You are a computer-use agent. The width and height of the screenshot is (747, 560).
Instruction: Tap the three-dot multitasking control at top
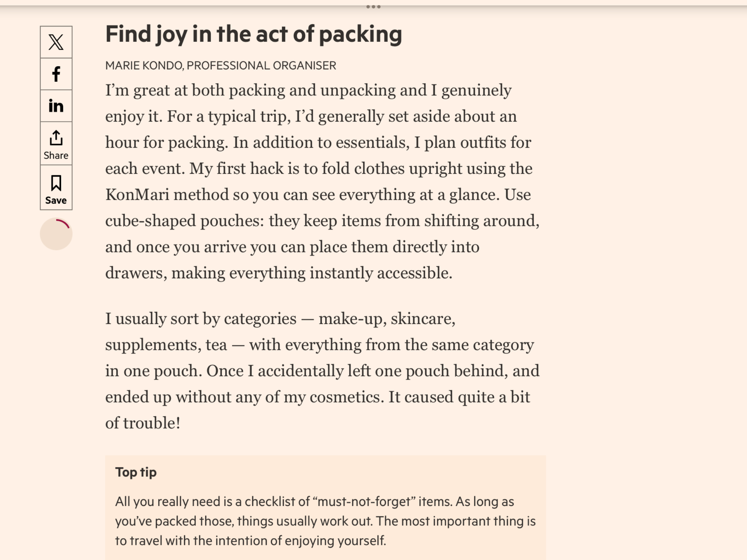(x=373, y=7)
